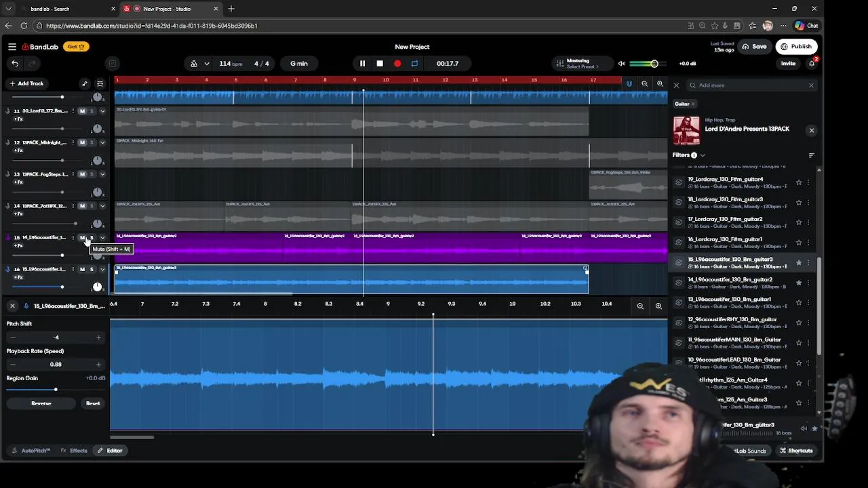Mute track 15 14_L96acoustifer
Viewport: 868px width, 488px height.
click(x=83, y=238)
